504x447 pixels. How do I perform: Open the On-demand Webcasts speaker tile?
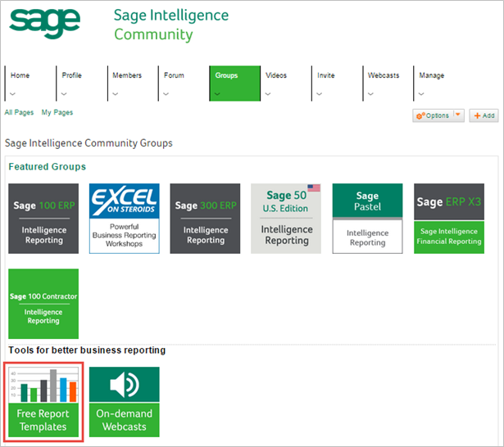124,402
